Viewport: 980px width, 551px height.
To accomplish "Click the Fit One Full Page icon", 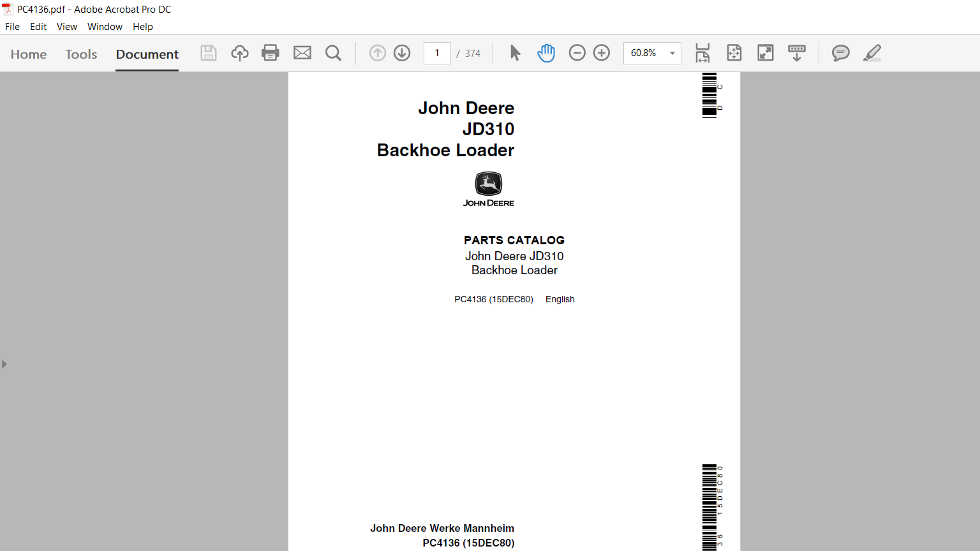I will point(734,53).
